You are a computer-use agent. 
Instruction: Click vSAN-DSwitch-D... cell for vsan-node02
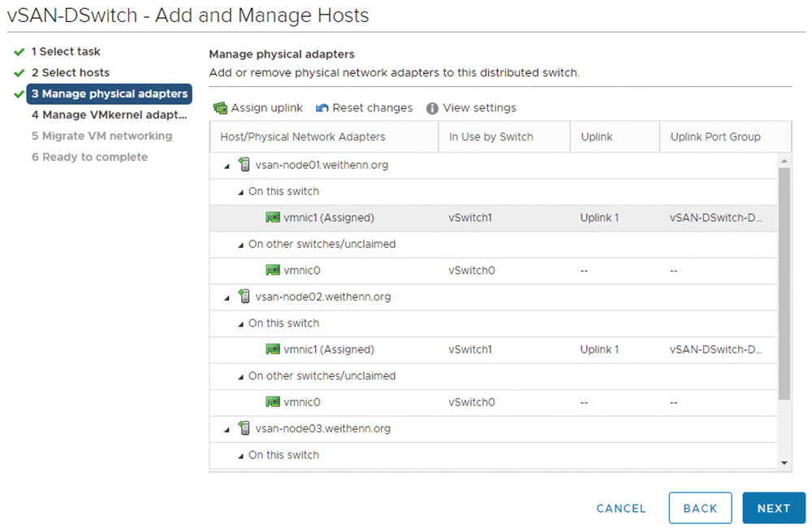715,349
